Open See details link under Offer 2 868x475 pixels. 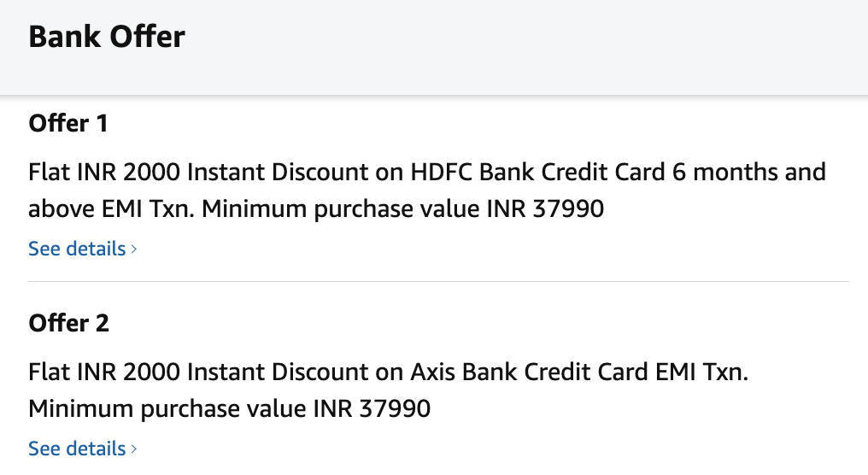click(77, 449)
